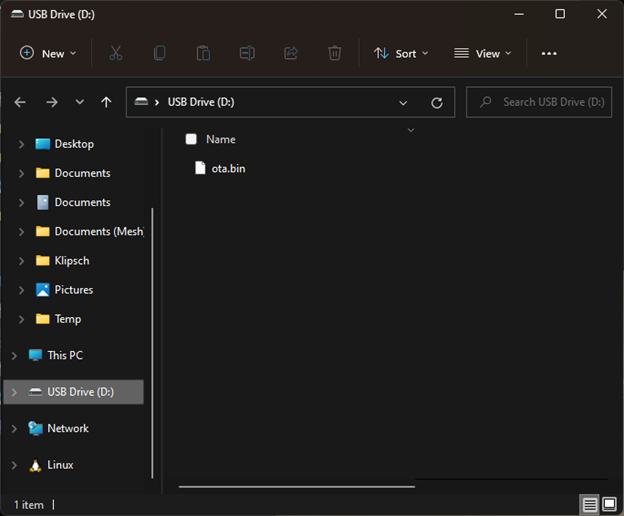Tick the select-all checkbox beside Name
624x516 pixels.
pyautogui.click(x=191, y=139)
